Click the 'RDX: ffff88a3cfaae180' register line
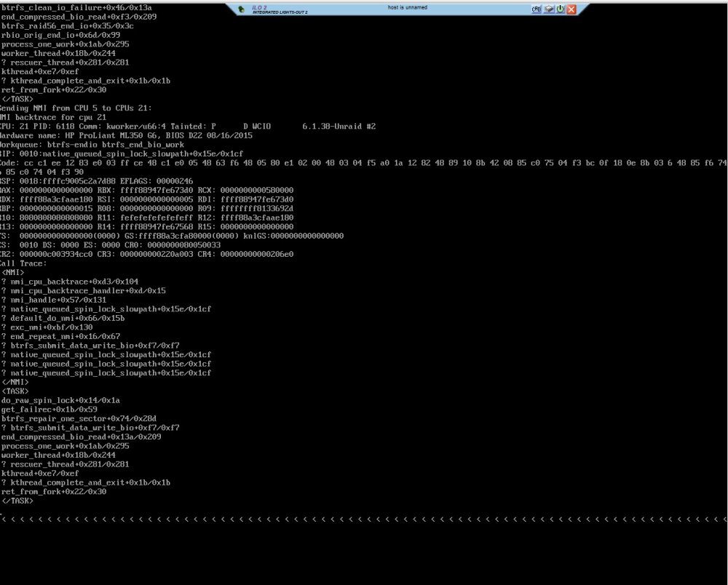This screenshot has height=585, width=728. [x=147, y=199]
